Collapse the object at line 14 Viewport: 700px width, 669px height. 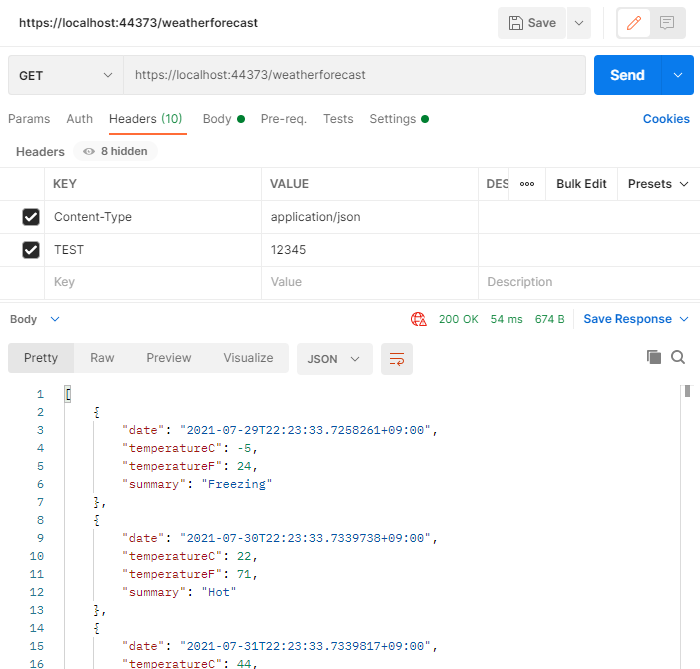(96, 628)
